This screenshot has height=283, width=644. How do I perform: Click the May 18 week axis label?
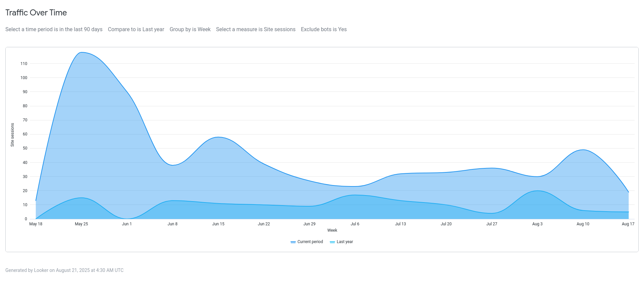(x=36, y=224)
